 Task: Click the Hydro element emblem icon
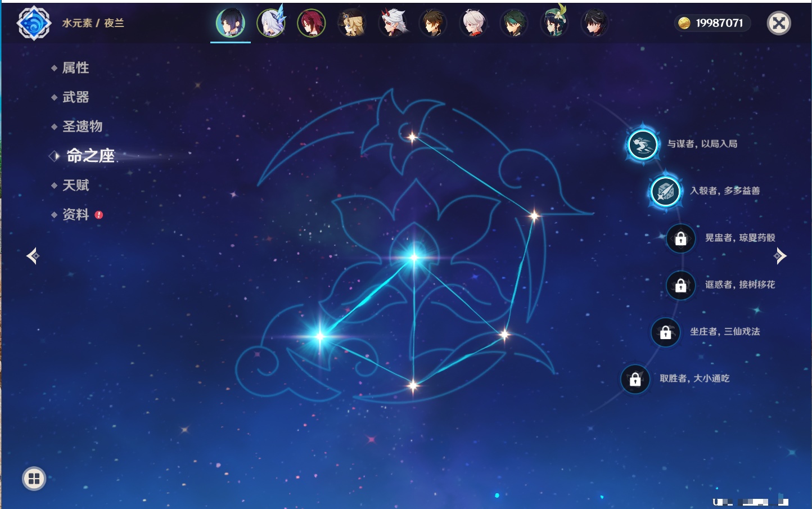click(34, 23)
